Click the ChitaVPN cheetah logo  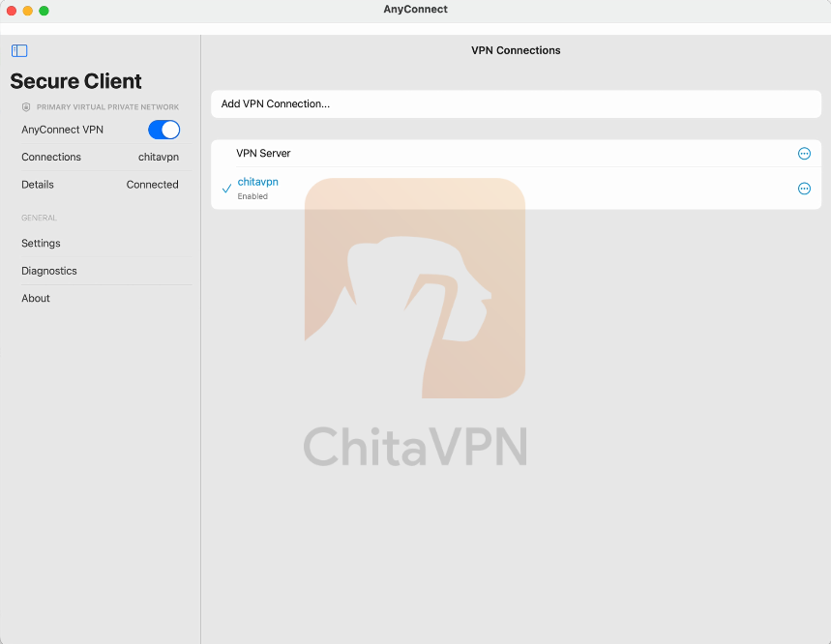pos(415,288)
